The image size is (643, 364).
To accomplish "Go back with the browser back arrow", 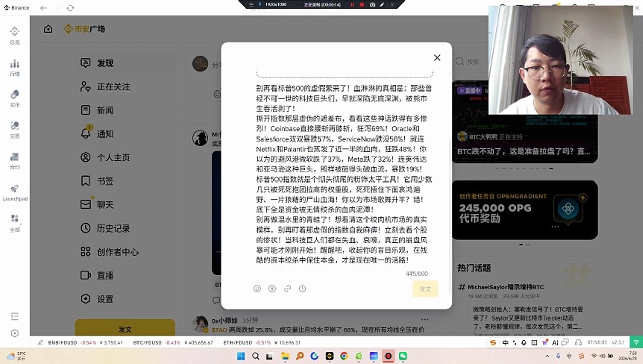I will [x=43, y=8].
